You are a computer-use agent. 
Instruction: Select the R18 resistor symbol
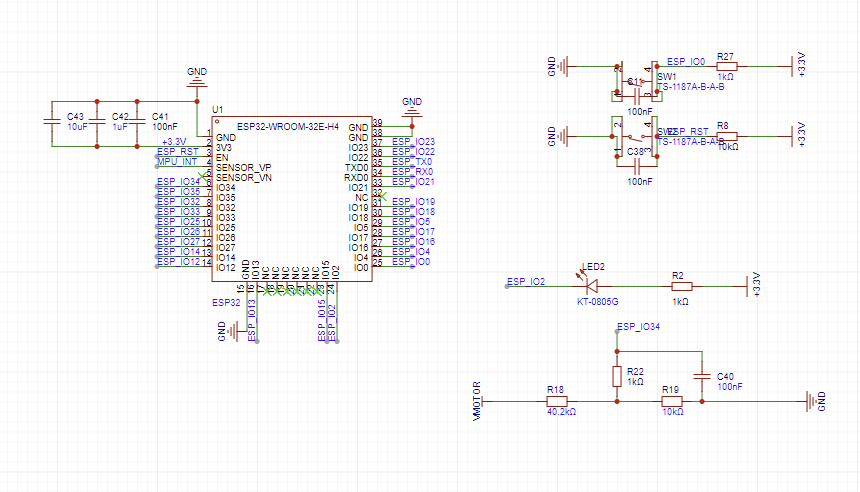(557, 401)
